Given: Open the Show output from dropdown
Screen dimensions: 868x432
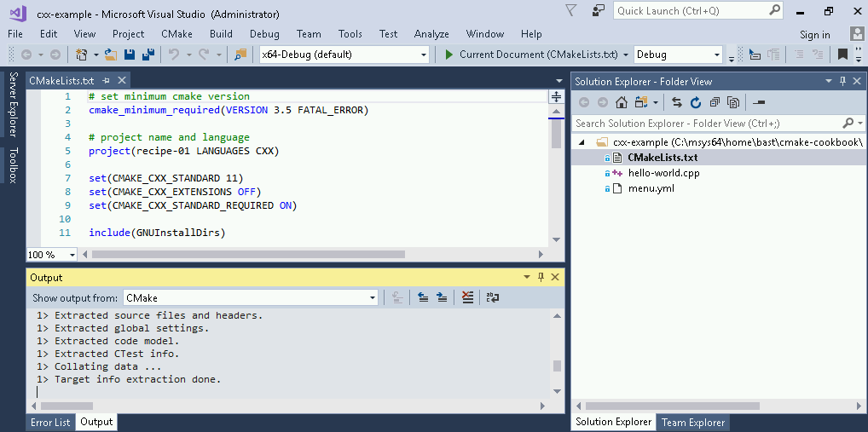Looking at the screenshot, I should tap(373, 298).
